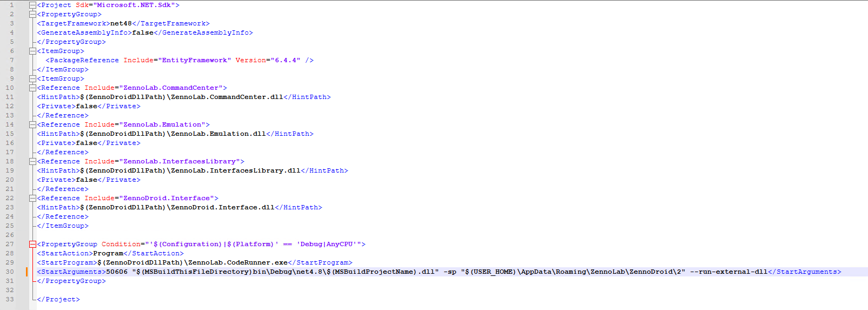Click the closing </ItemGroup> tag on line 8
This screenshot has height=310, width=868.
tap(63, 69)
